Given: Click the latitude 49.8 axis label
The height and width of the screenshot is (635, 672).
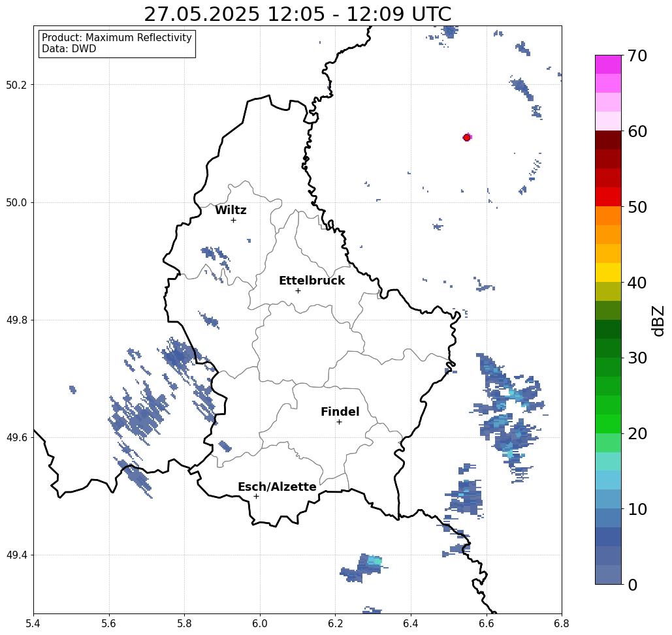Looking at the screenshot, I should (x=16, y=320).
